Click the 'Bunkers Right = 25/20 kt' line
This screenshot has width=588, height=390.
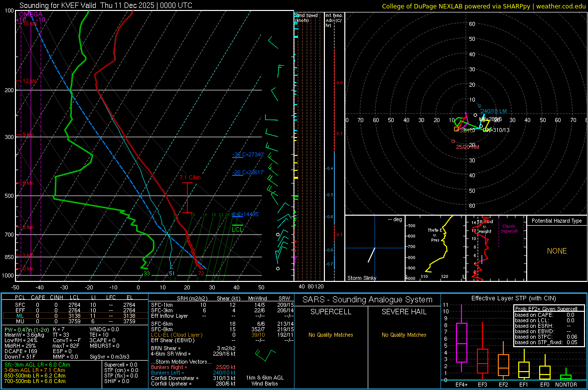[x=193, y=367]
